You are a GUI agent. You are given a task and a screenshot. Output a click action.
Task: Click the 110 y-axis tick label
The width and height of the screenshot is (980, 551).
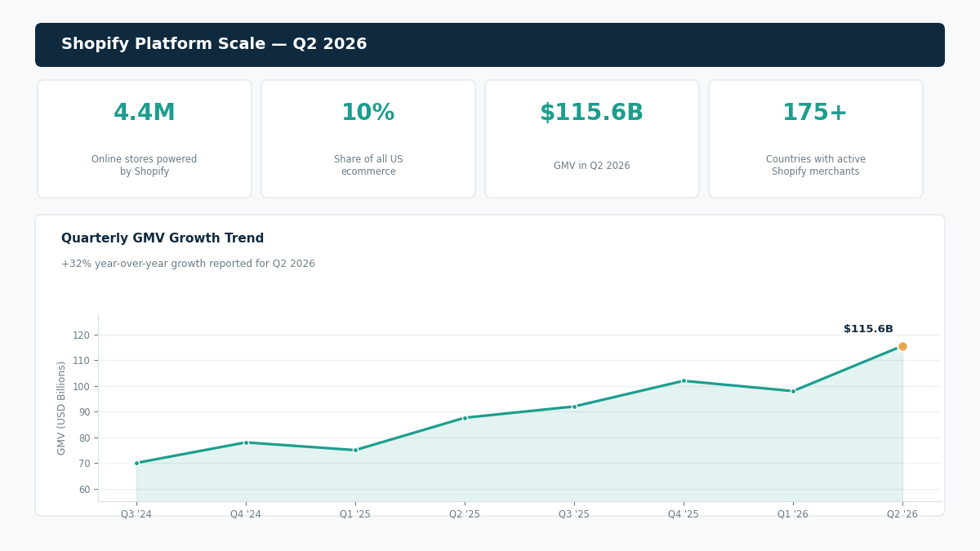pos(81,360)
